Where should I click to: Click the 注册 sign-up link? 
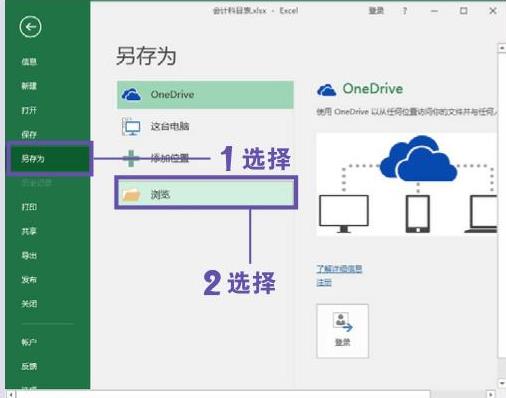click(x=324, y=283)
